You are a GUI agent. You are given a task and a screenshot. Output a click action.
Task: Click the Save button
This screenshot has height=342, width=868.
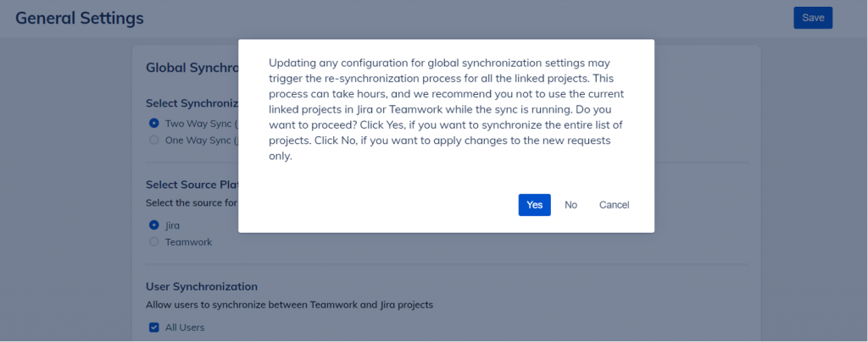tap(812, 18)
